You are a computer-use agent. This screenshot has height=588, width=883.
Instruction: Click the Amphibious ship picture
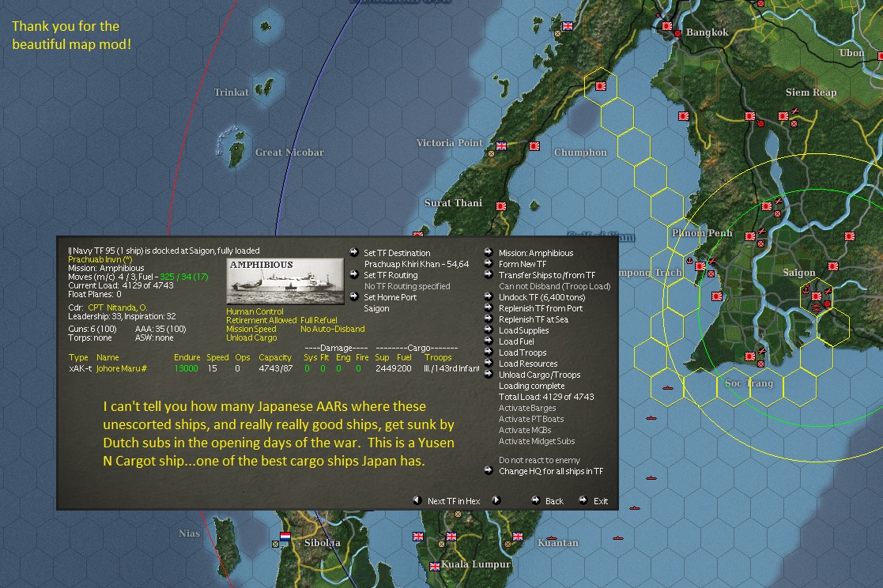click(x=285, y=281)
